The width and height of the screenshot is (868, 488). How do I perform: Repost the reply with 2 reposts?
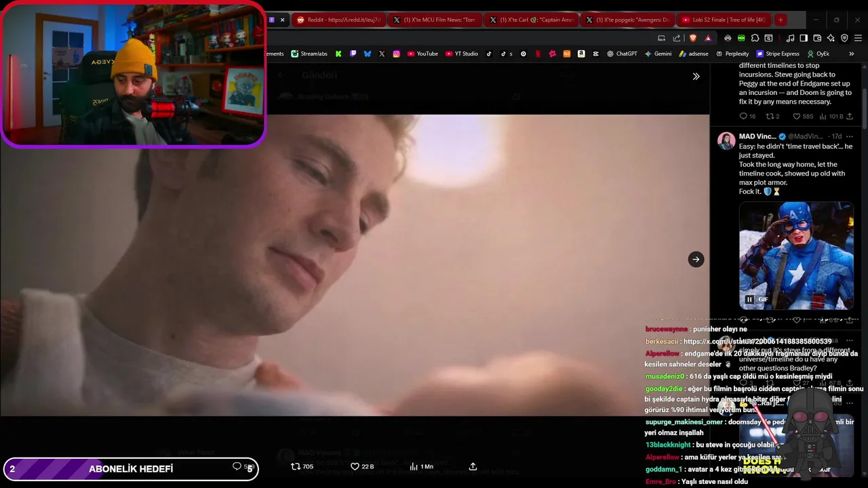click(772, 117)
